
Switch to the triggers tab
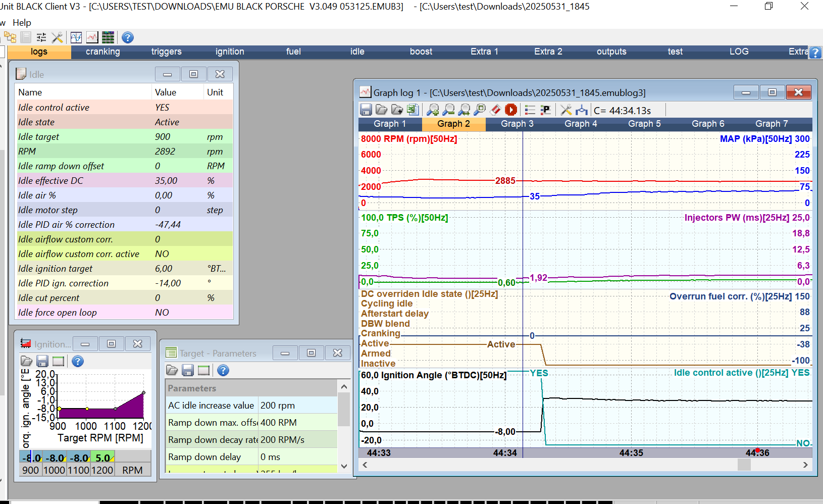point(166,52)
